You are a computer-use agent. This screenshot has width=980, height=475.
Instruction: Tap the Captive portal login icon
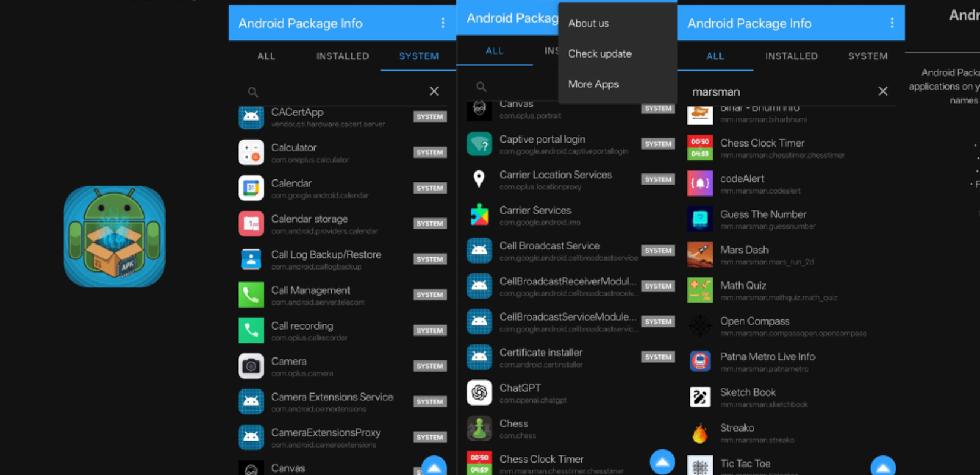click(480, 144)
